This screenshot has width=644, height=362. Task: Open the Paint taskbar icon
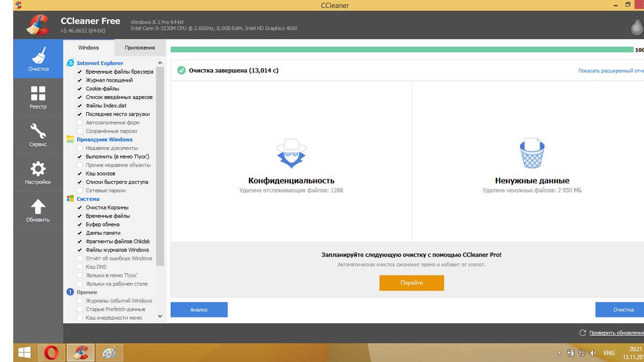click(109, 352)
